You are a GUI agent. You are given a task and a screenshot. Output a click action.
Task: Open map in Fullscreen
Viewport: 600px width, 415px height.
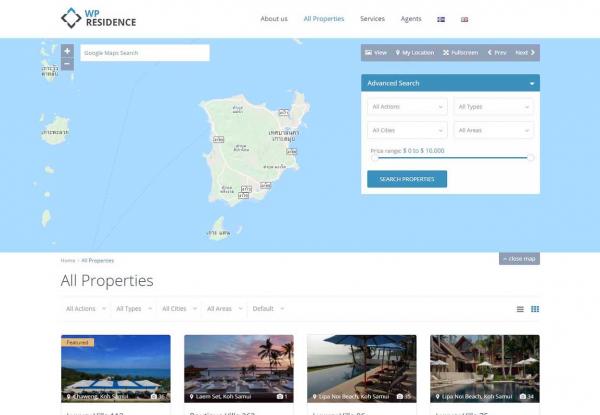[x=461, y=52]
